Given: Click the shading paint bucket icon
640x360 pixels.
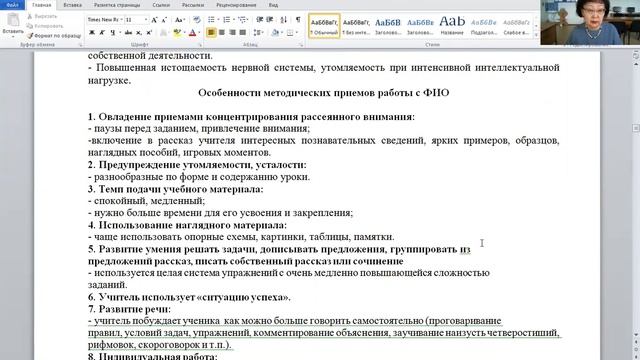Looking at the screenshot, I should 275,33.
